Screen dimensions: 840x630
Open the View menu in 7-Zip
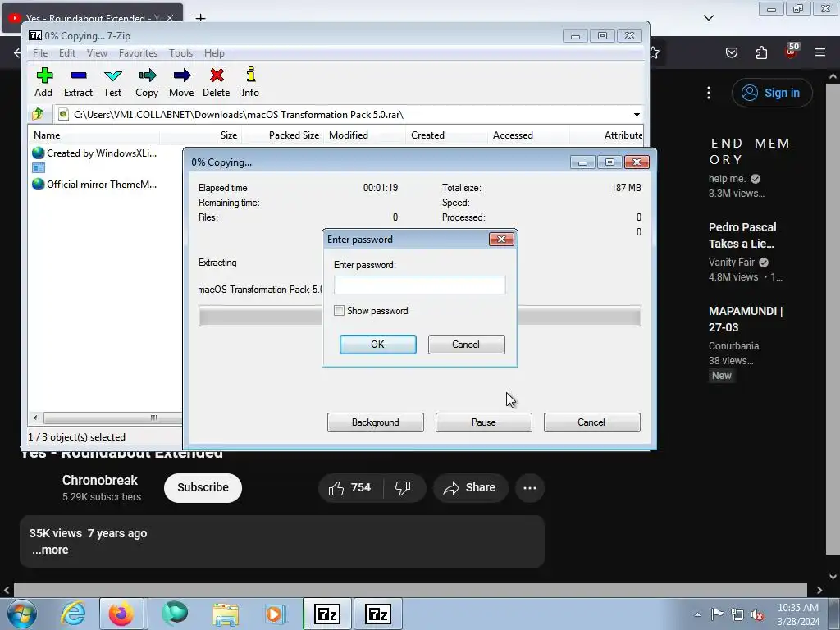click(x=97, y=53)
